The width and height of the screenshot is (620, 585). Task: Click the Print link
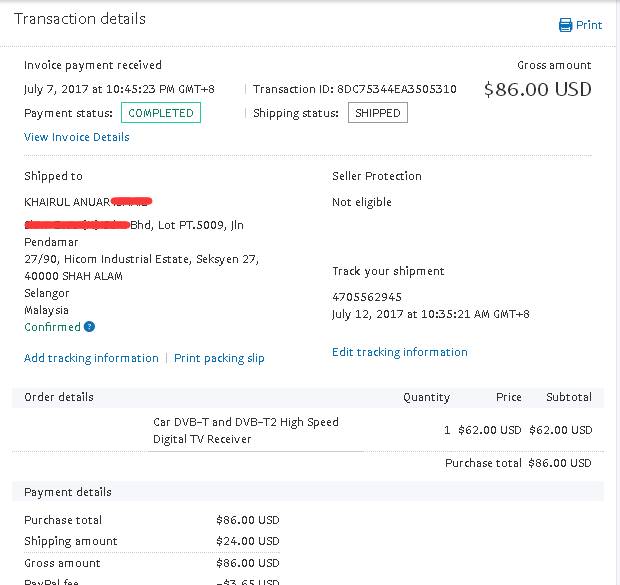[589, 25]
